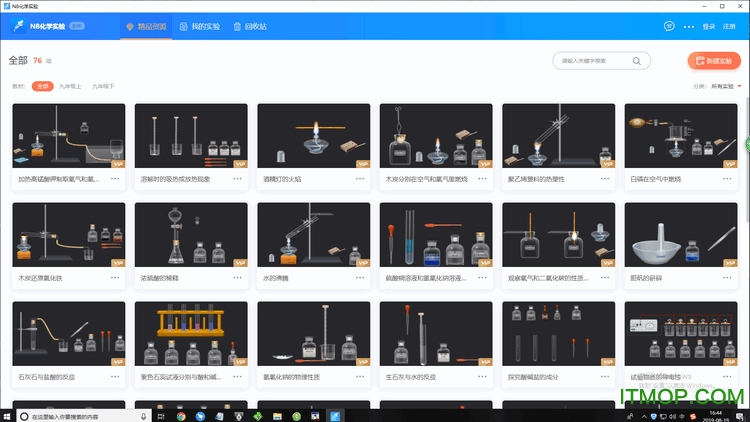Viewport: 750px width, 422px height.
Task: Select the 九年级下 textbook filter
Action: 103,87
